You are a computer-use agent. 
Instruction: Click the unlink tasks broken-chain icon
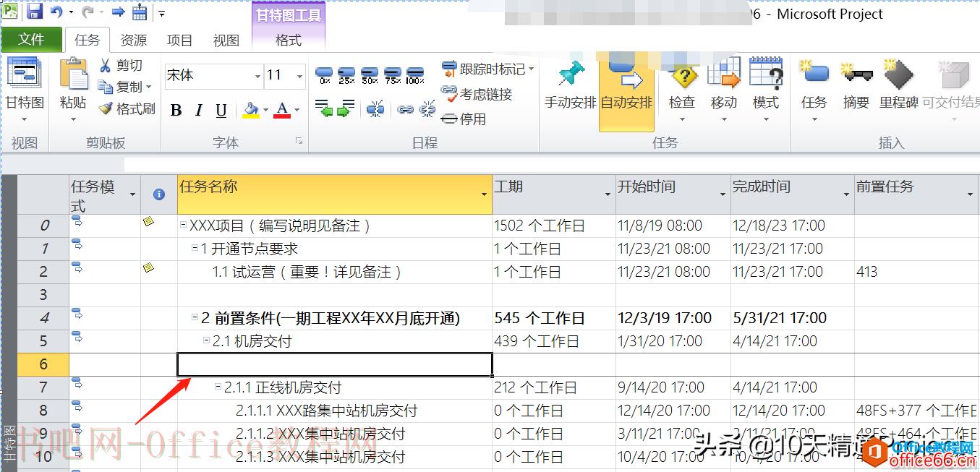(x=428, y=108)
